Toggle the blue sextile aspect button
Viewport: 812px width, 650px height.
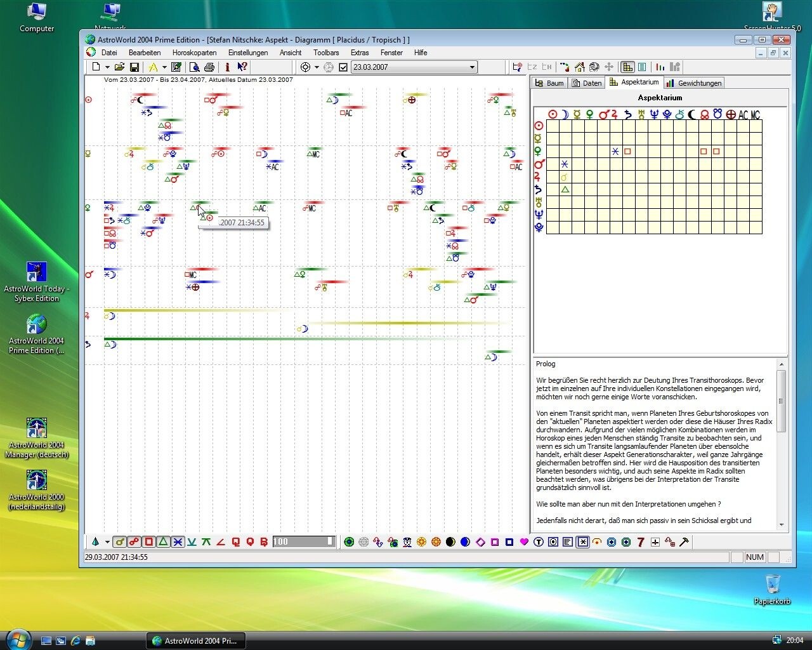(178, 541)
